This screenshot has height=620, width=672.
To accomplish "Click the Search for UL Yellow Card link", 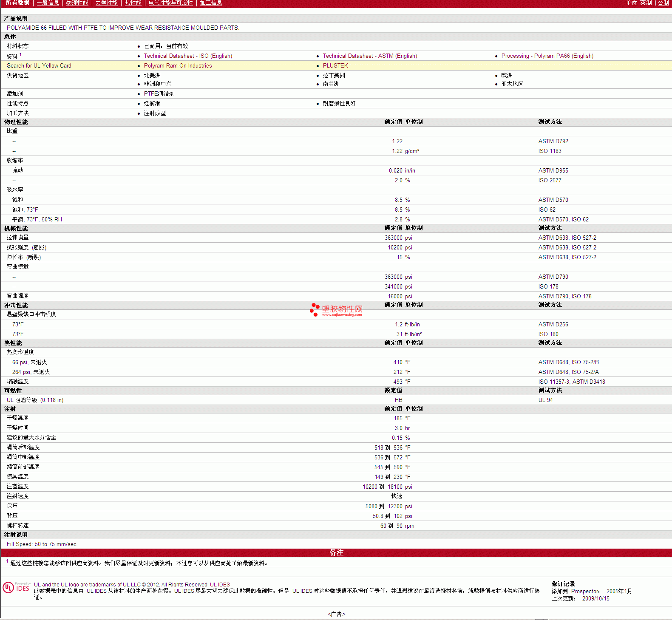I will [x=39, y=66].
